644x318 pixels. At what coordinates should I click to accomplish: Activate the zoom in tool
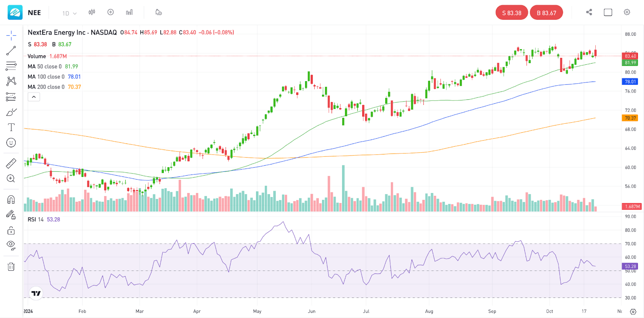11,178
